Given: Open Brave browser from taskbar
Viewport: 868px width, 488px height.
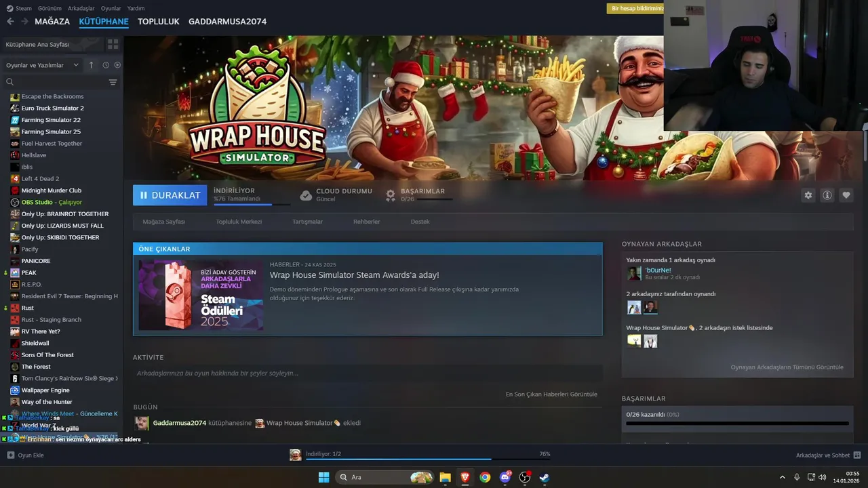Looking at the screenshot, I should tap(465, 477).
